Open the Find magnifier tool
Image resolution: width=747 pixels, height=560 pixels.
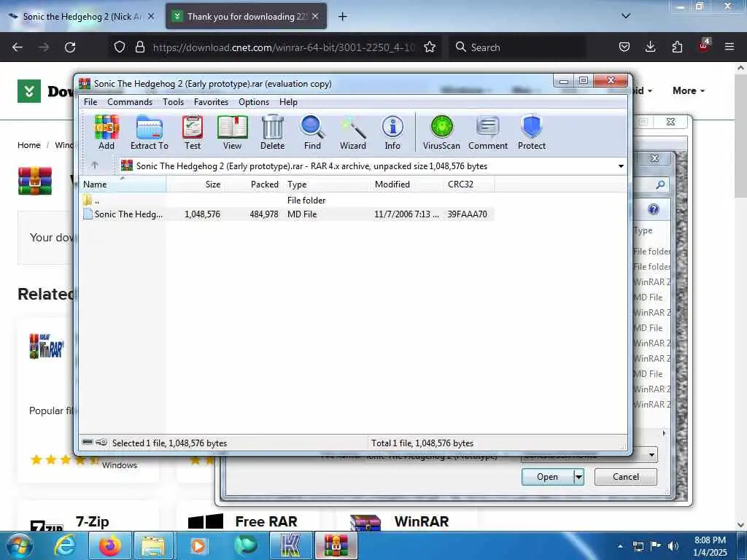click(x=312, y=133)
